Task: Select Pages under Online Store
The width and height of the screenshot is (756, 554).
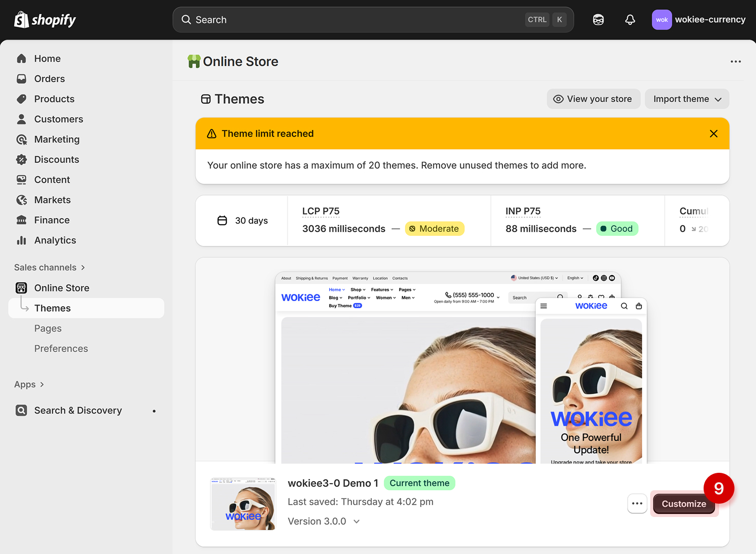Action: (48, 328)
